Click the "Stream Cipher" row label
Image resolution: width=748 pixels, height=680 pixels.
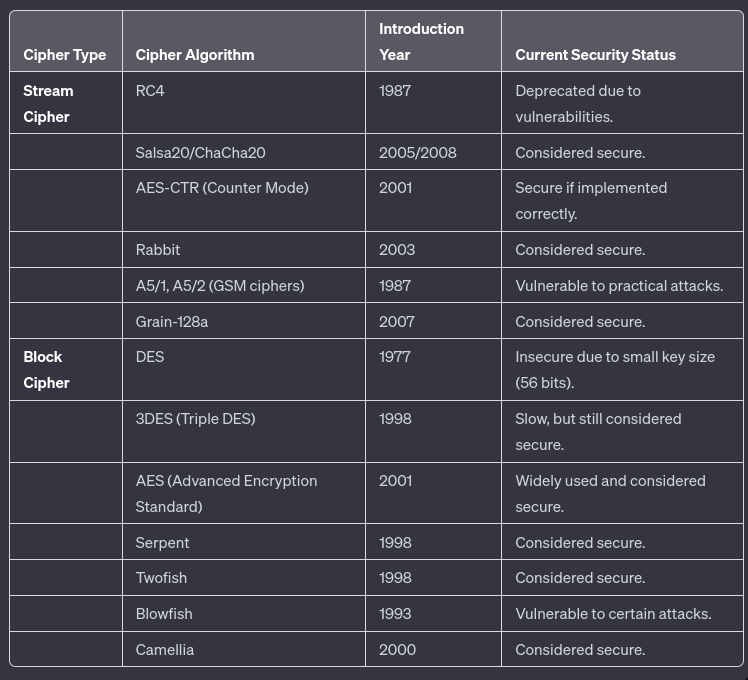48,103
